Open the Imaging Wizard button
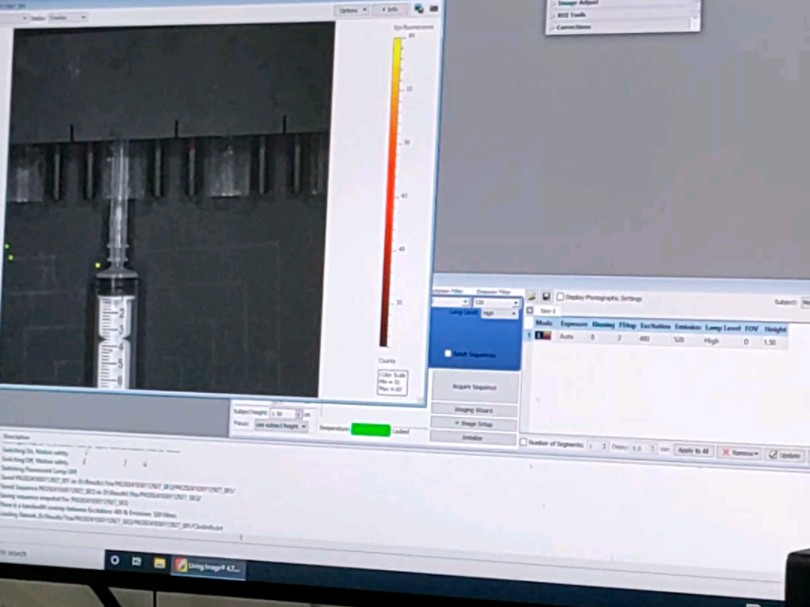Screen dimensions: 810x607 474,410
